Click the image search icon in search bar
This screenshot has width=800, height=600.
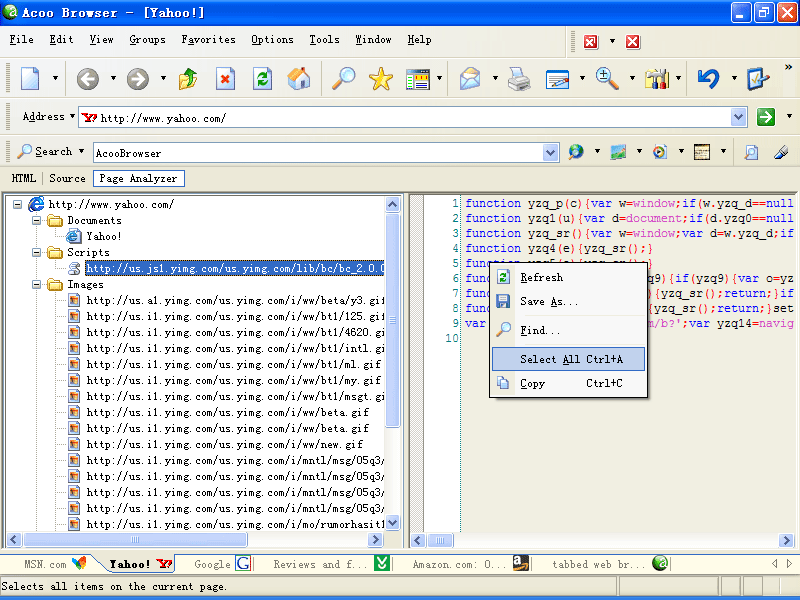[618, 152]
